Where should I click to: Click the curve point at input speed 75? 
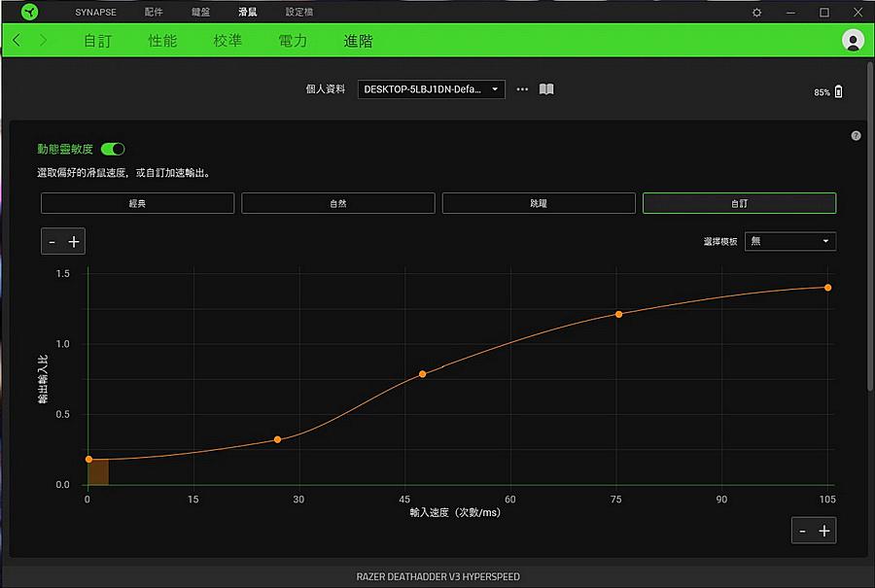point(618,314)
